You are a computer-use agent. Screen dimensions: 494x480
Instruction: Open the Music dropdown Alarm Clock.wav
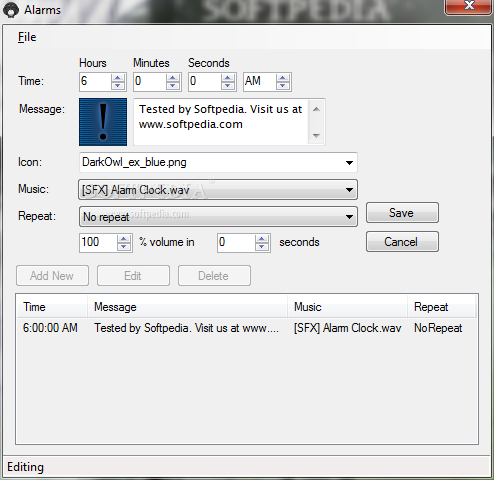coord(218,190)
